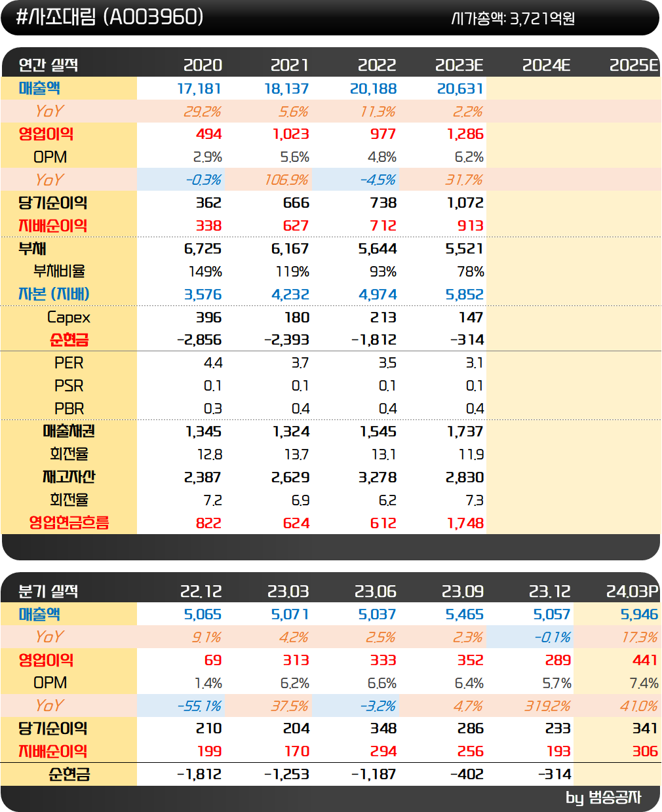Click operating profit YoY value 106.9%
The width and height of the screenshot is (662, 812).
coord(286,180)
